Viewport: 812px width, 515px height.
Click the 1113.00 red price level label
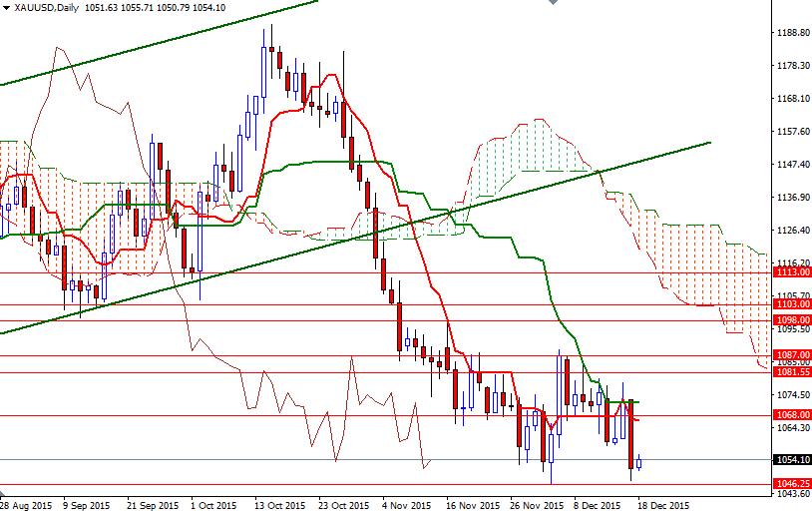tap(791, 271)
